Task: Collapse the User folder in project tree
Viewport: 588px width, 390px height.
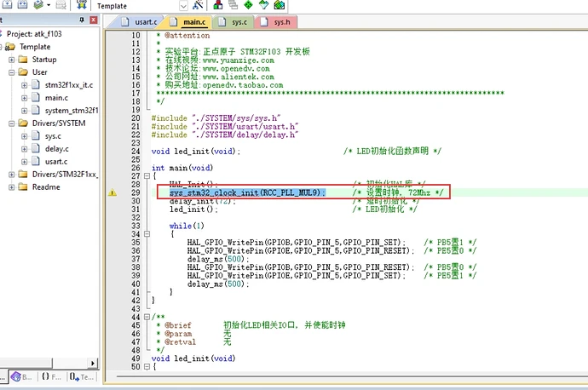Action: click(12, 72)
